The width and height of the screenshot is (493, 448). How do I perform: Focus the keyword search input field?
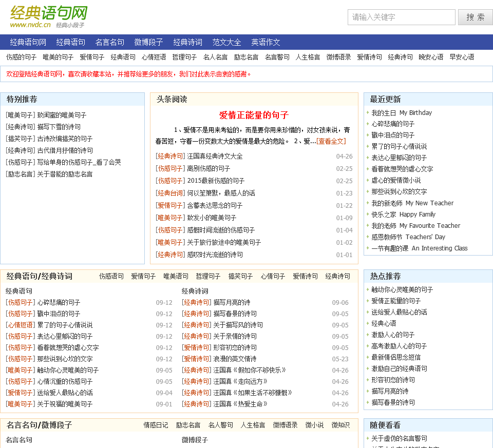[x=401, y=17]
